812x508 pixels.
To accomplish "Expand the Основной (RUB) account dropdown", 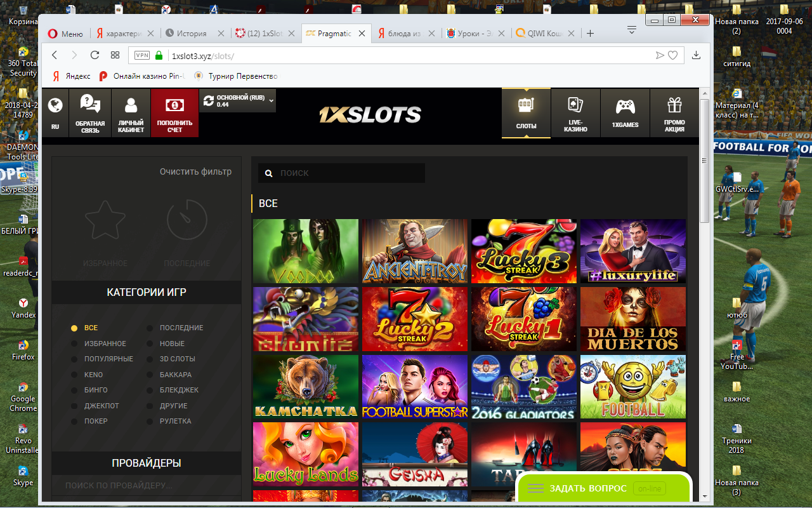I will (272, 100).
